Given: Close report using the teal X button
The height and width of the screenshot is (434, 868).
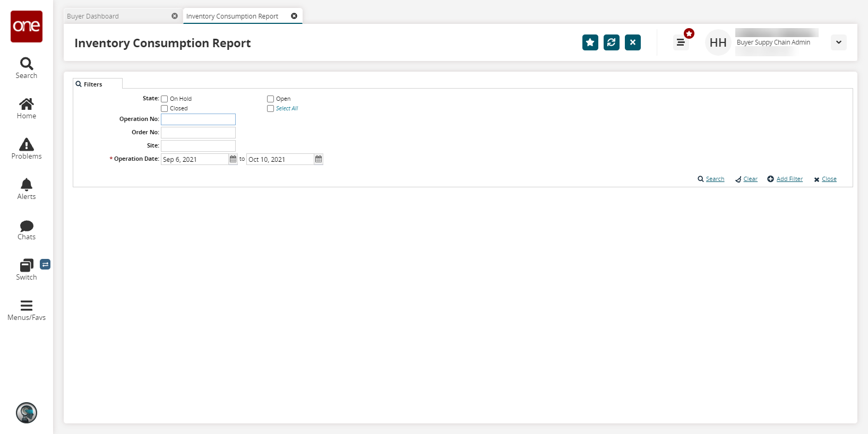Looking at the screenshot, I should (633, 42).
